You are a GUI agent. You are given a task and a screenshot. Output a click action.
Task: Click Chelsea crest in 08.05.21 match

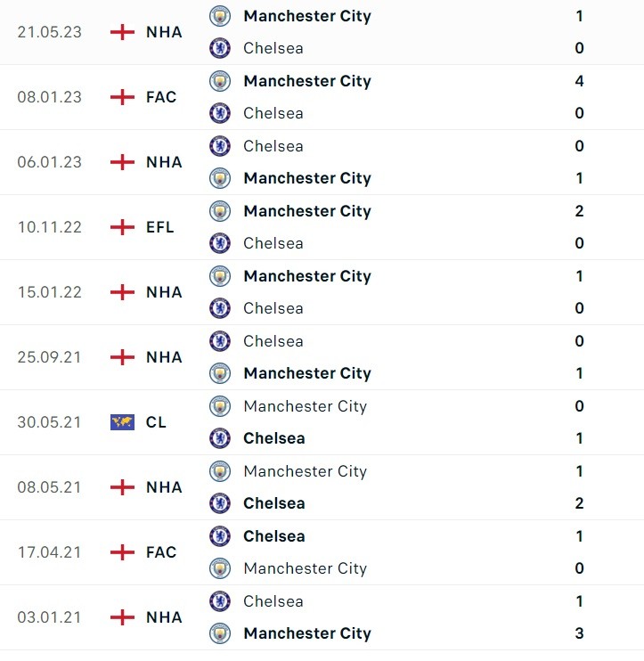pyautogui.click(x=219, y=503)
